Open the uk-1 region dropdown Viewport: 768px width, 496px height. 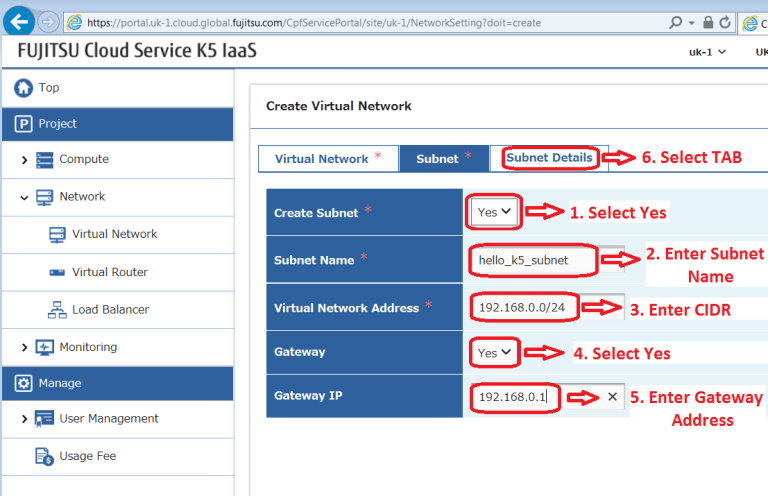707,52
